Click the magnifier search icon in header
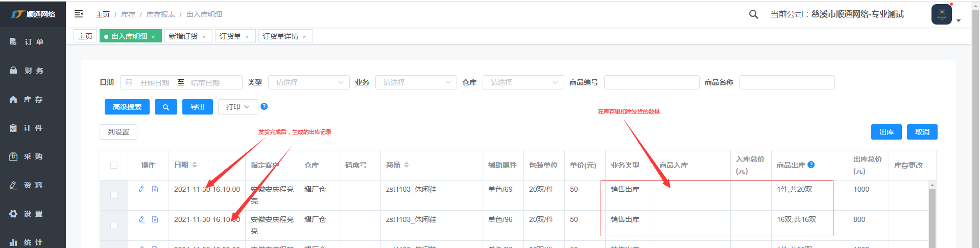Image resolution: width=980 pixels, height=248 pixels. point(753,14)
